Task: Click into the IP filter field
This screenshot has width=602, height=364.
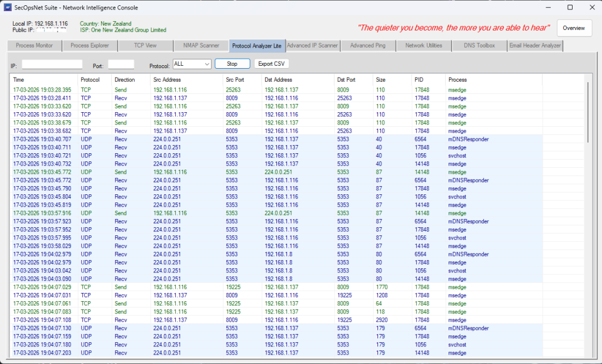Action: [x=52, y=65]
